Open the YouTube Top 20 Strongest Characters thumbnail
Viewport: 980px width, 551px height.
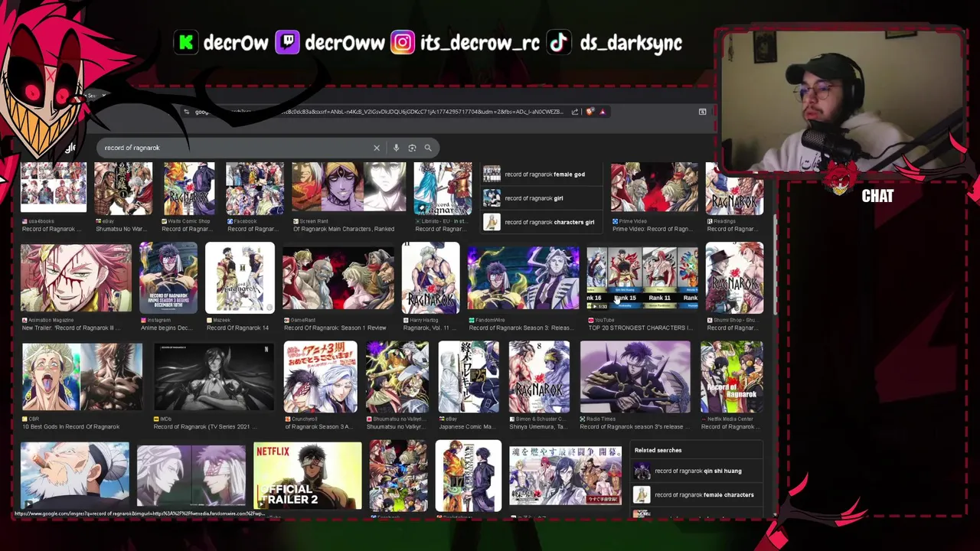pyautogui.click(x=642, y=278)
